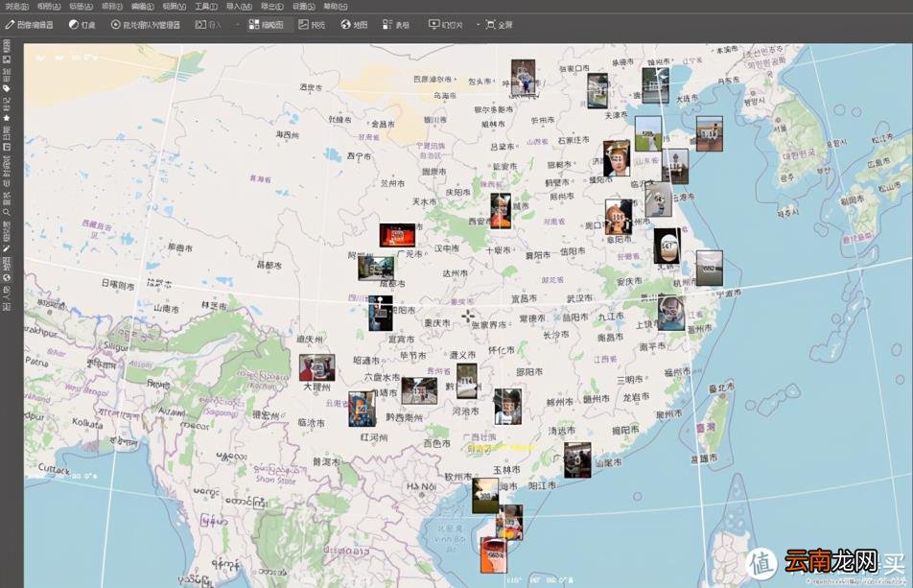Screen dimensions: 913x588
Task: Open the View (视图) menu
Action: pyautogui.click(x=175, y=7)
